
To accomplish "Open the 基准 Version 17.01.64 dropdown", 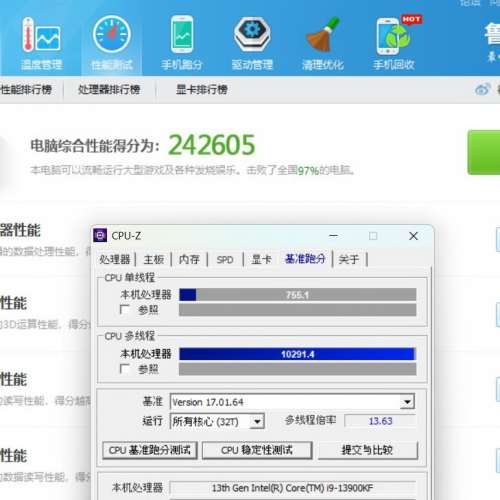I will [292, 402].
